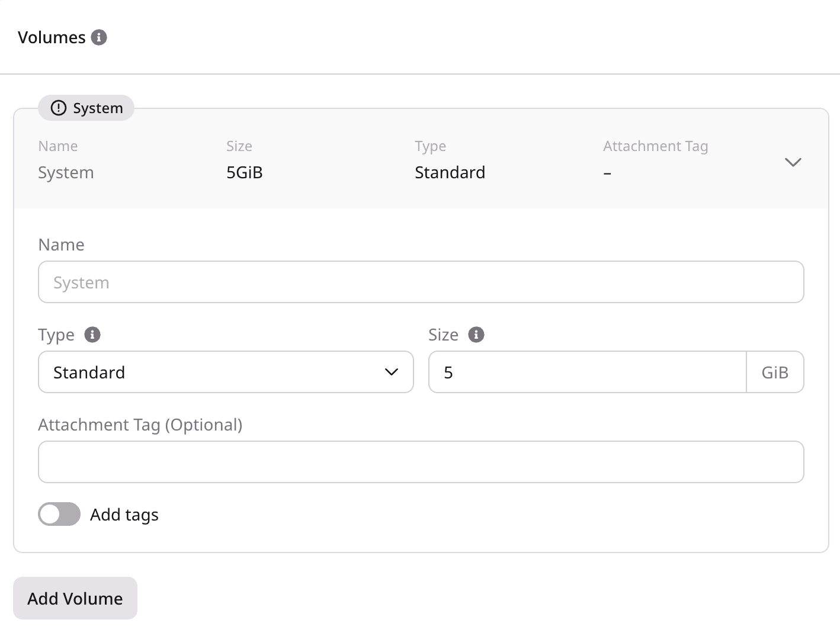The width and height of the screenshot is (840, 636).
Task: Click the Size field info icon
Action: tap(476, 335)
